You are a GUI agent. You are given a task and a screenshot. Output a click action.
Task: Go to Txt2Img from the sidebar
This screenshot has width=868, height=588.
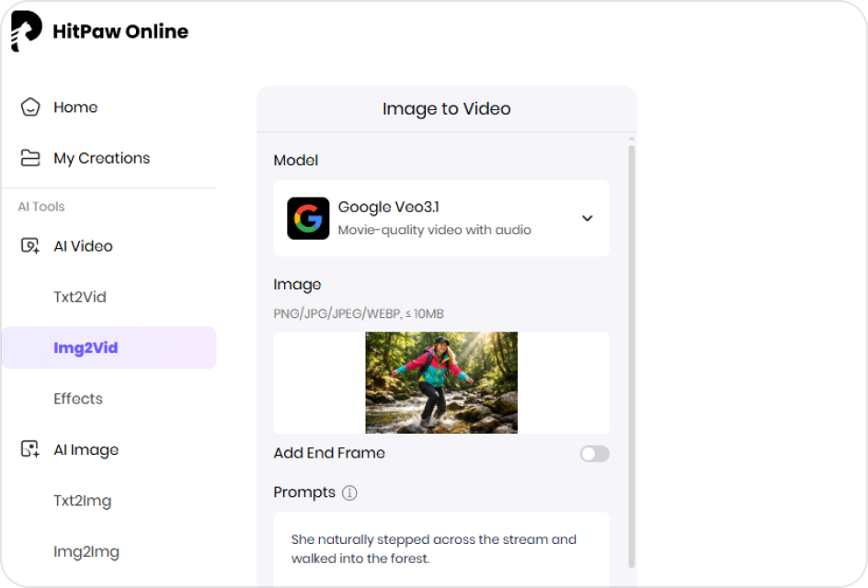(x=81, y=501)
